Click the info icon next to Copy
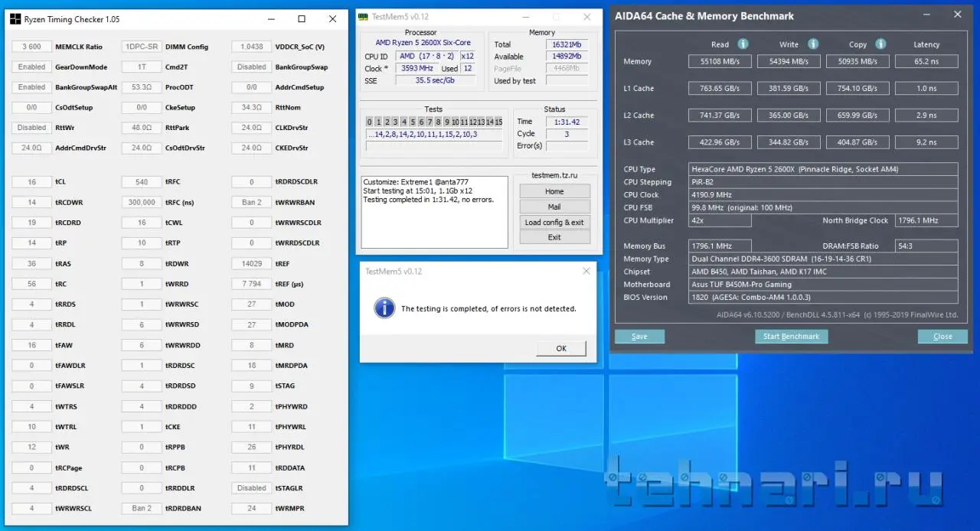The width and height of the screenshot is (980, 531). (880, 44)
